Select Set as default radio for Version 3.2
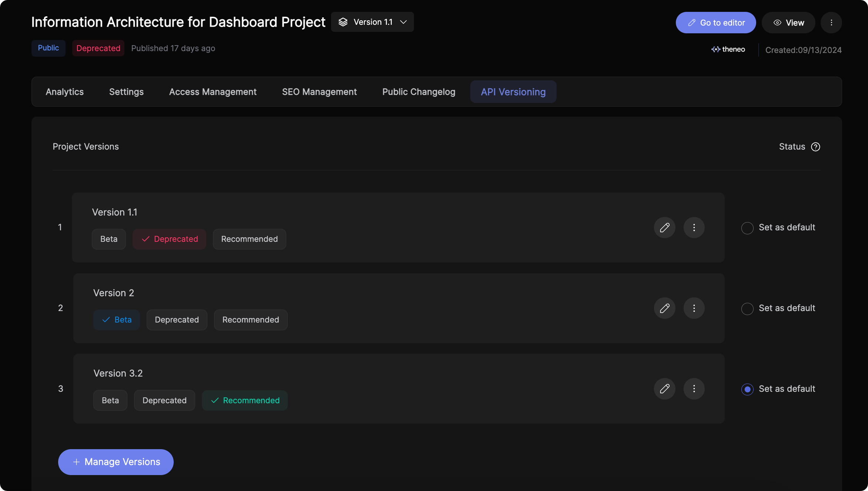868x491 pixels. (x=747, y=390)
